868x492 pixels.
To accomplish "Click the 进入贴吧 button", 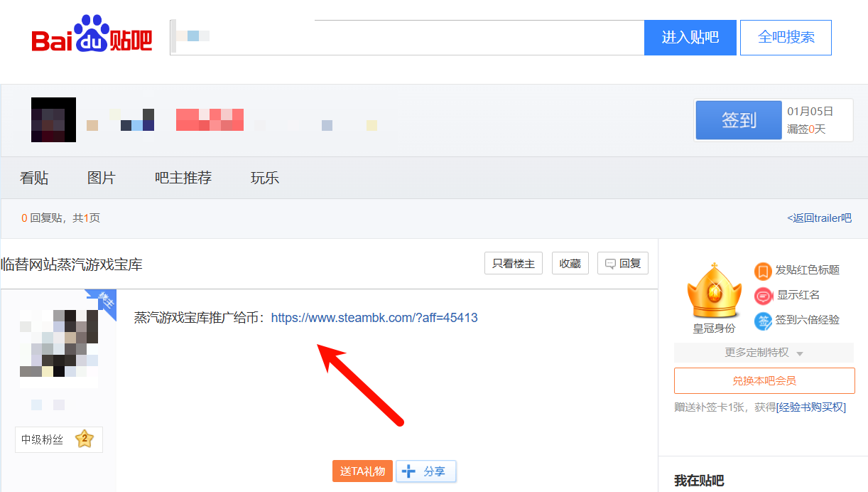I will click(x=690, y=38).
